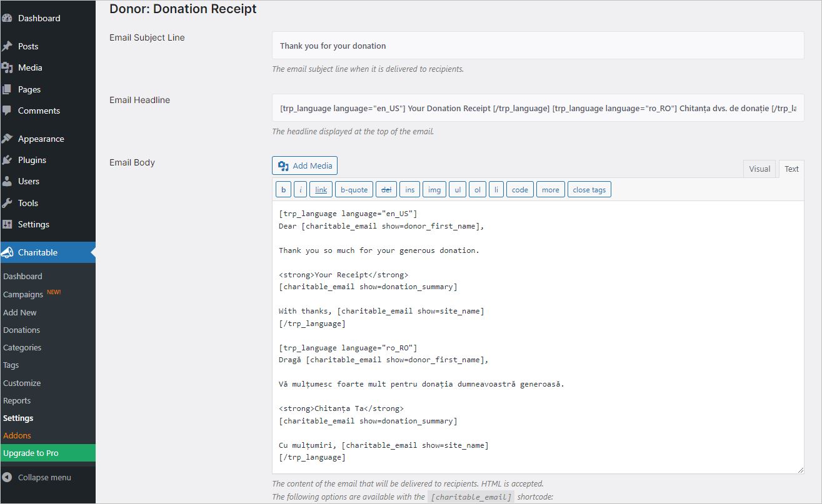
Task: Insert a blockquote with the b-quote button
Action: click(354, 189)
